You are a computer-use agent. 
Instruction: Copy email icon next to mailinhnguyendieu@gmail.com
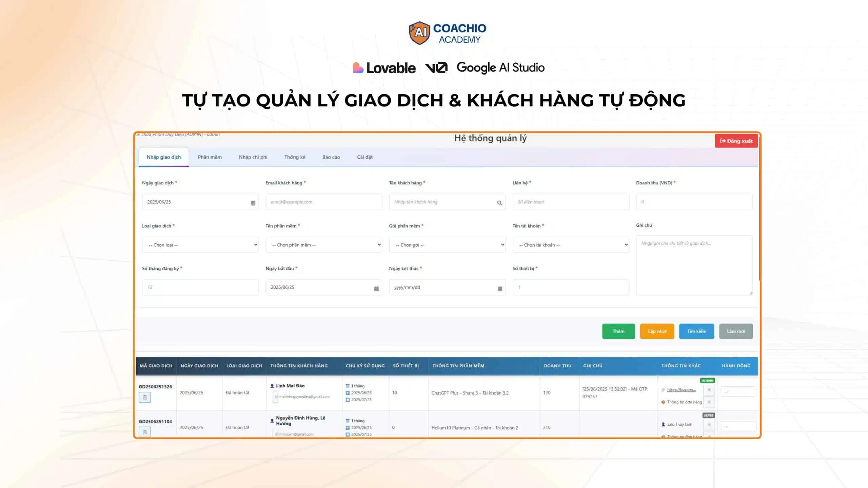pyautogui.click(x=276, y=396)
